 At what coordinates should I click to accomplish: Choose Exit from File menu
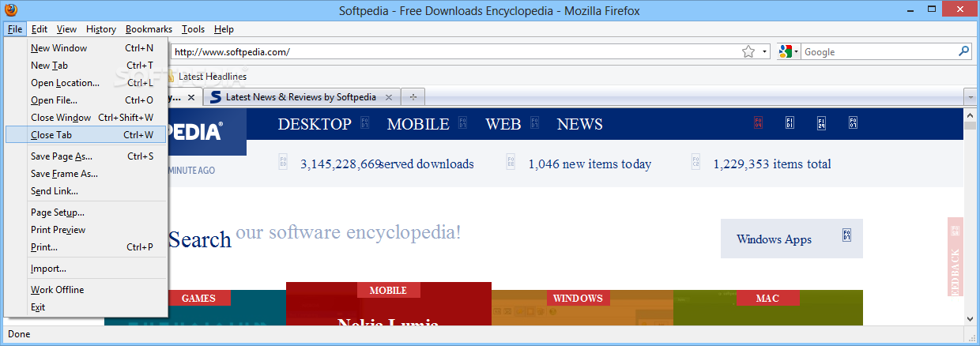point(86,307)
